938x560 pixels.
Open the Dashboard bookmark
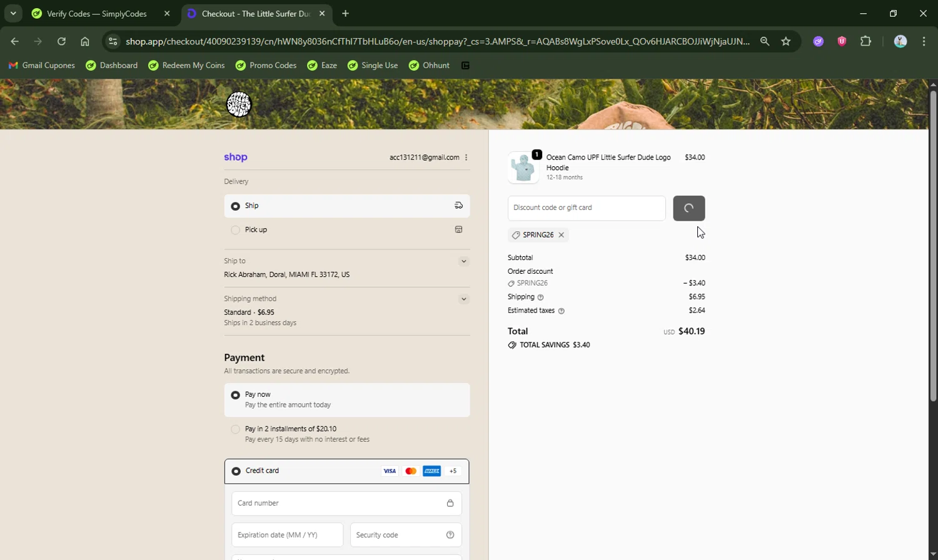tap(112, 65)
